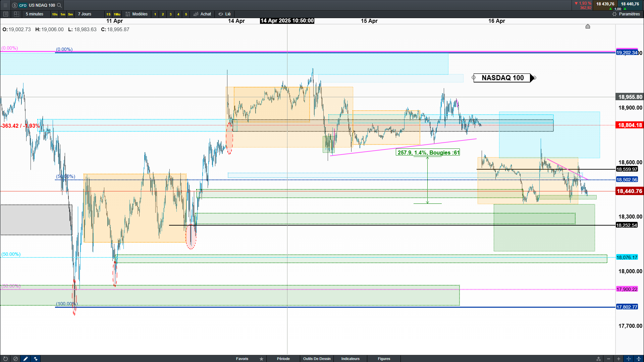Click the Favoris star icon
Screen dimensions: 644x362
(x=261, y=359)
